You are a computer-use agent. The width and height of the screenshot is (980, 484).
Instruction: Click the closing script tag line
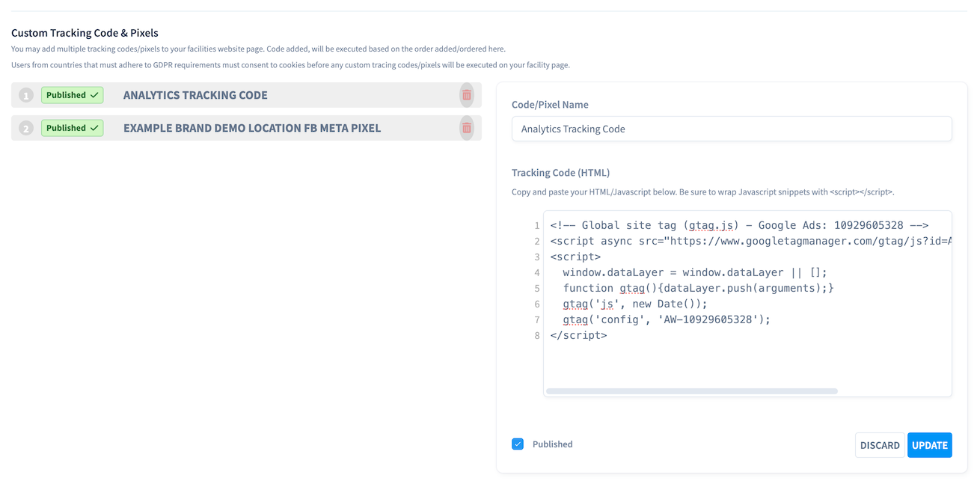pyautogui.click(x=578, y=335)
